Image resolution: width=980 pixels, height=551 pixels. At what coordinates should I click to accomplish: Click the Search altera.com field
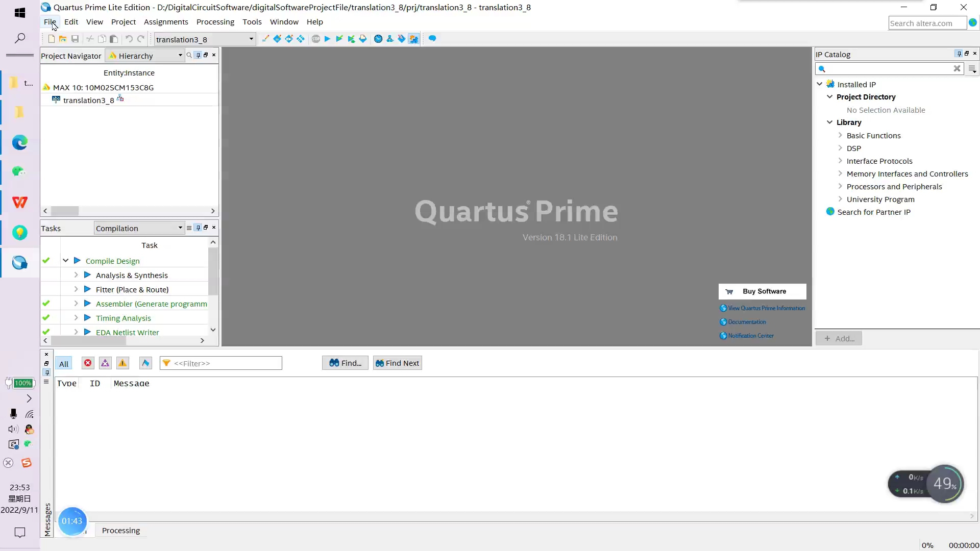(927, 23)
